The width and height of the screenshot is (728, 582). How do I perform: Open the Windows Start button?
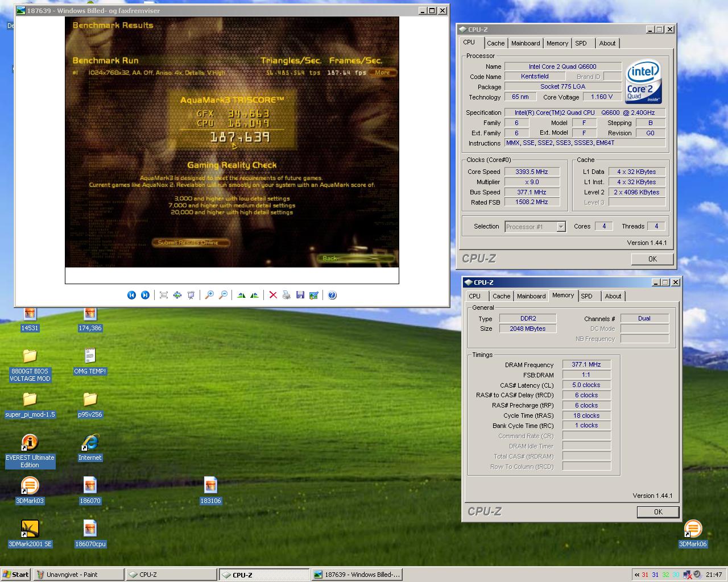click(16, 575)
